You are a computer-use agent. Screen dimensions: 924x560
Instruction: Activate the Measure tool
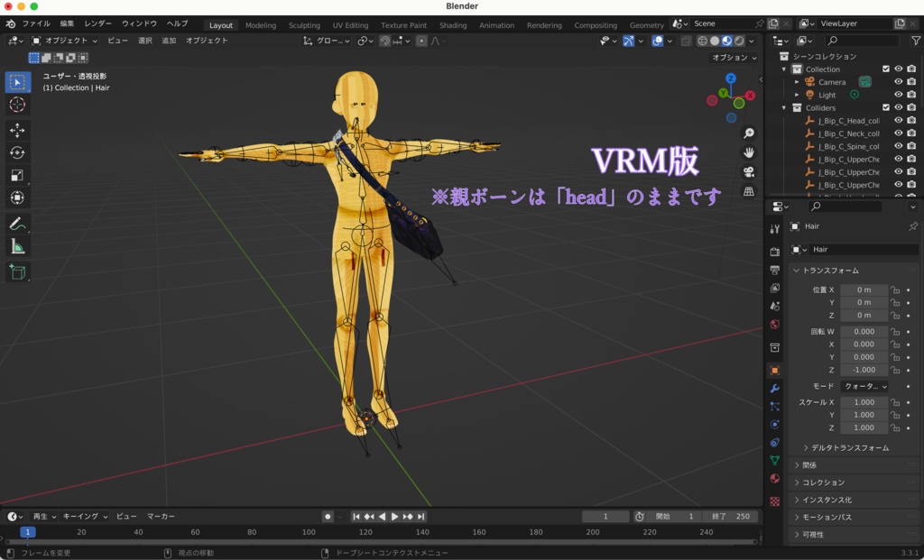(x=17, y=245)
